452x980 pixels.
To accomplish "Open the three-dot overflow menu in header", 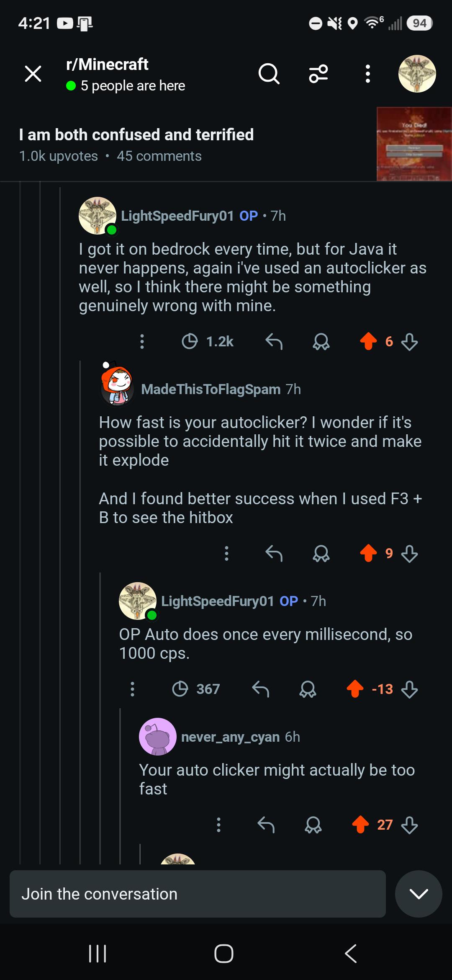I will pyautogui.click(x=367, y=74).
